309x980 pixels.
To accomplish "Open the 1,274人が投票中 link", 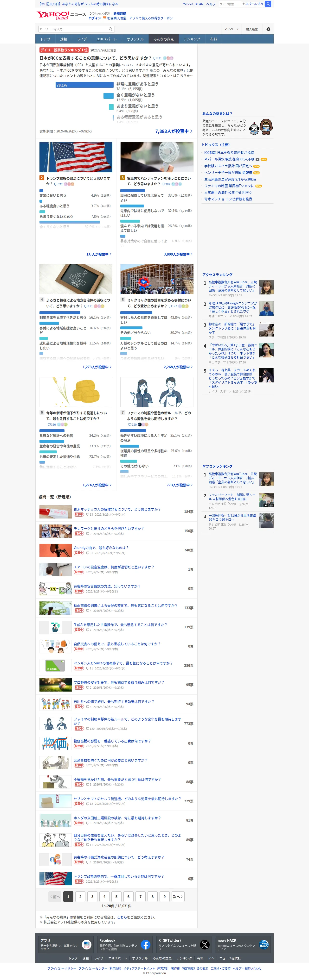I will [97, 485].
